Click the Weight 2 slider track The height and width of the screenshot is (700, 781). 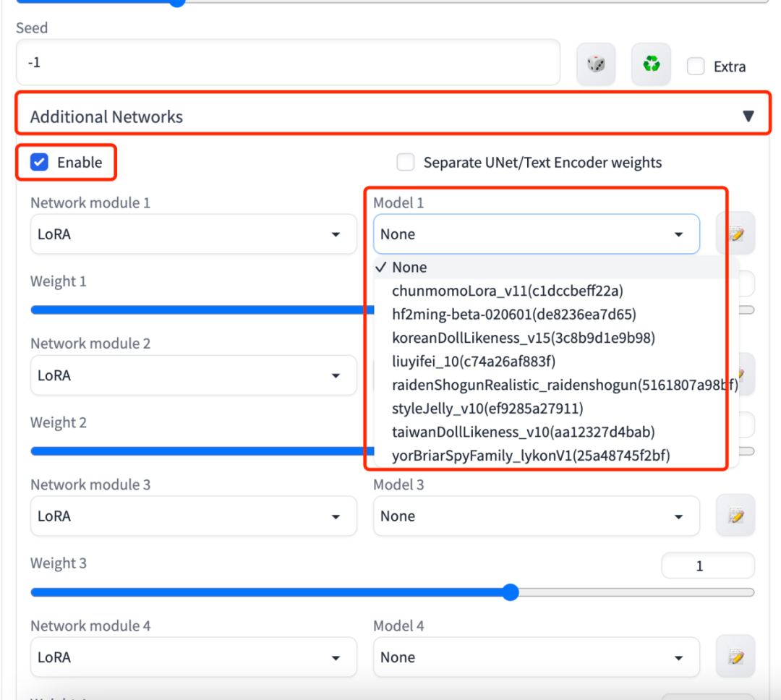[202, 451]
